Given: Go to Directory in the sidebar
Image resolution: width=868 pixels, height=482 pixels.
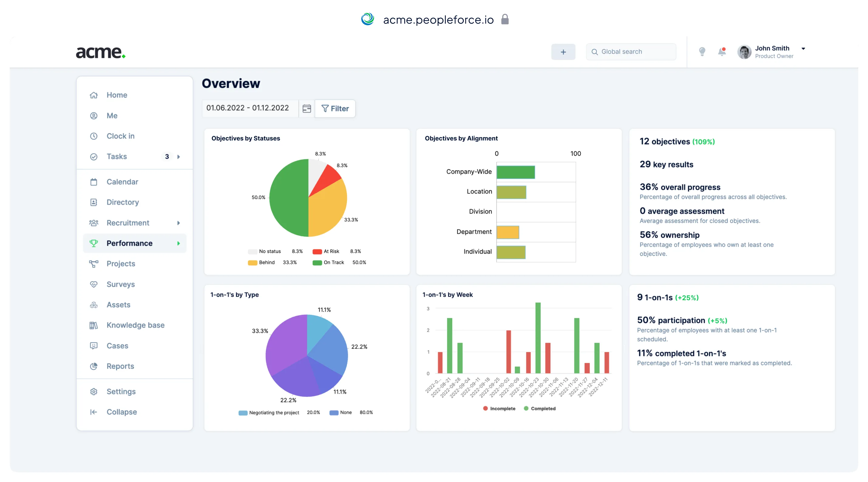Looking at the screenshot, I should click(123, 202).
